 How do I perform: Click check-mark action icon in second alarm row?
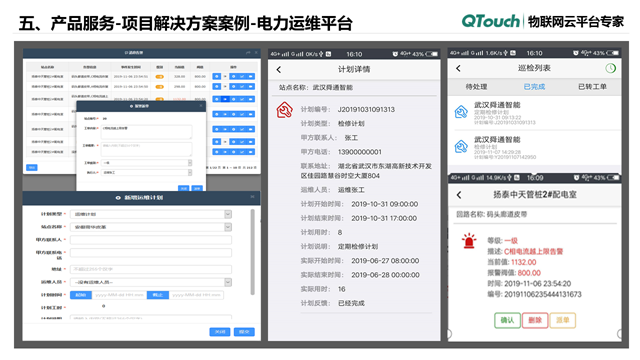click(242, 87)
